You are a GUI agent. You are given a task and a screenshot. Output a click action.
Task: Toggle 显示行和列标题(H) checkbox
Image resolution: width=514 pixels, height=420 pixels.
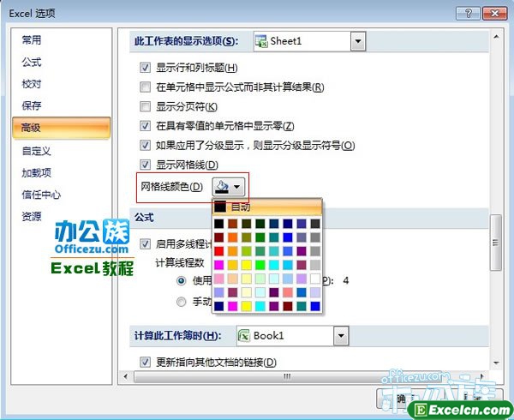[x=146, y=68]
